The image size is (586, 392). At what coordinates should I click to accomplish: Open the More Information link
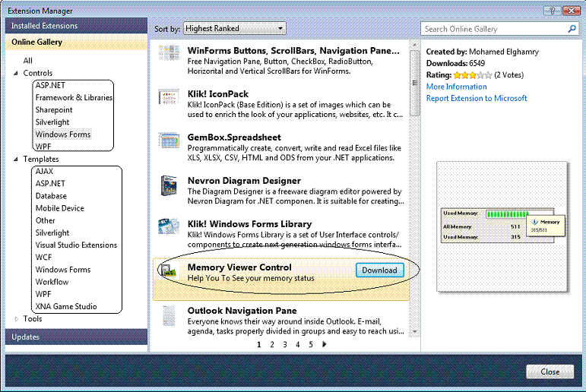point(456,87)
